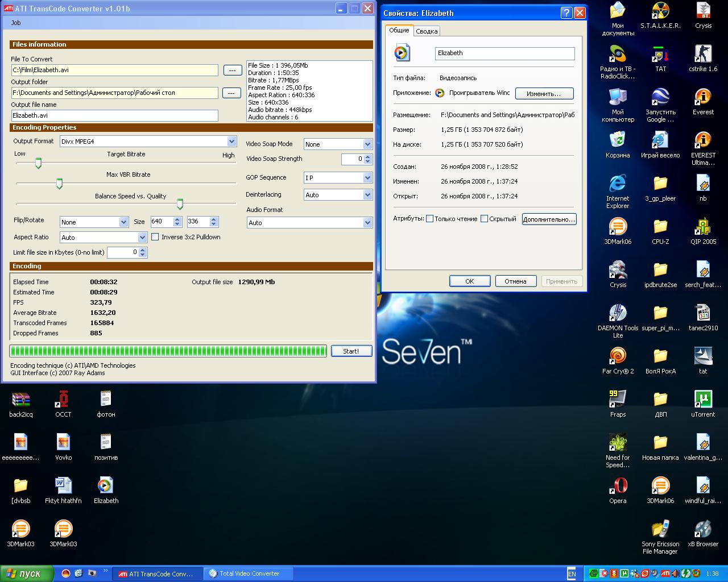Browse for the Output folder
The height and width of the screenshot is (582, 728).
(231, 93)
